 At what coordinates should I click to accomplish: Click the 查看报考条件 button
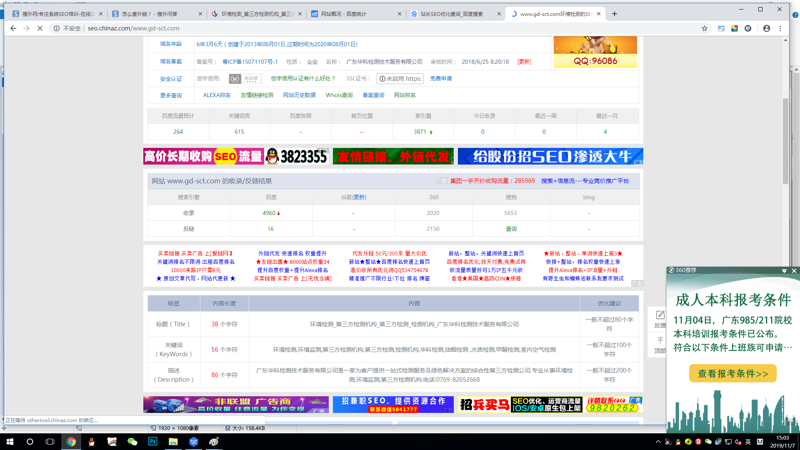[x=732, y=373]
